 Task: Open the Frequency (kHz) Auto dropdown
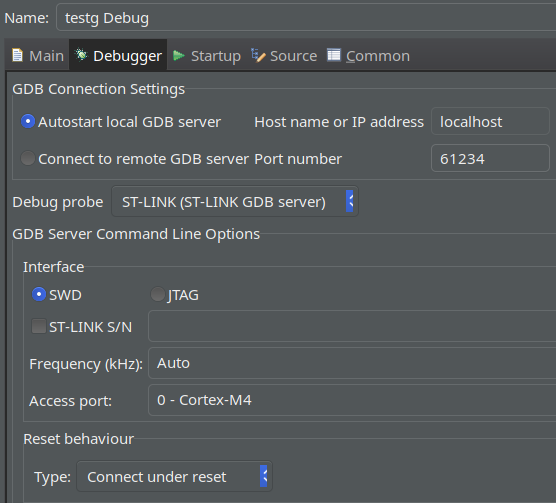pos(352,363)
